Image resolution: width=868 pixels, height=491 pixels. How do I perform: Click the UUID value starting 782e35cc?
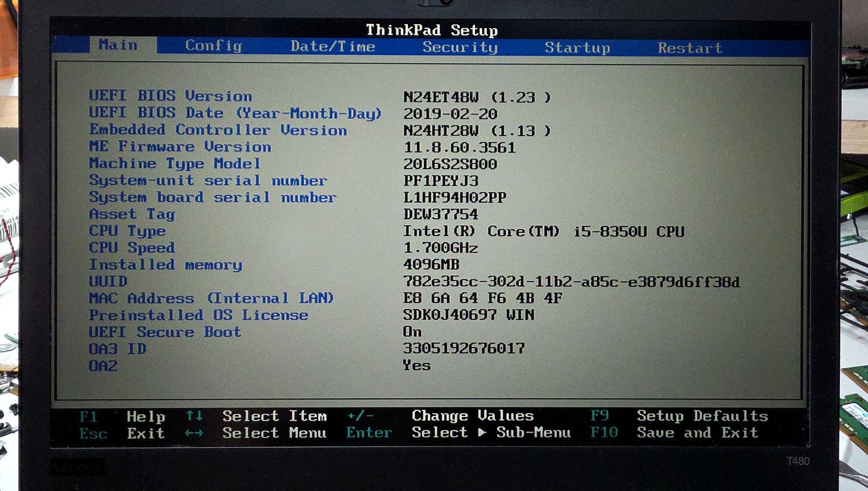tap(571, 282)
